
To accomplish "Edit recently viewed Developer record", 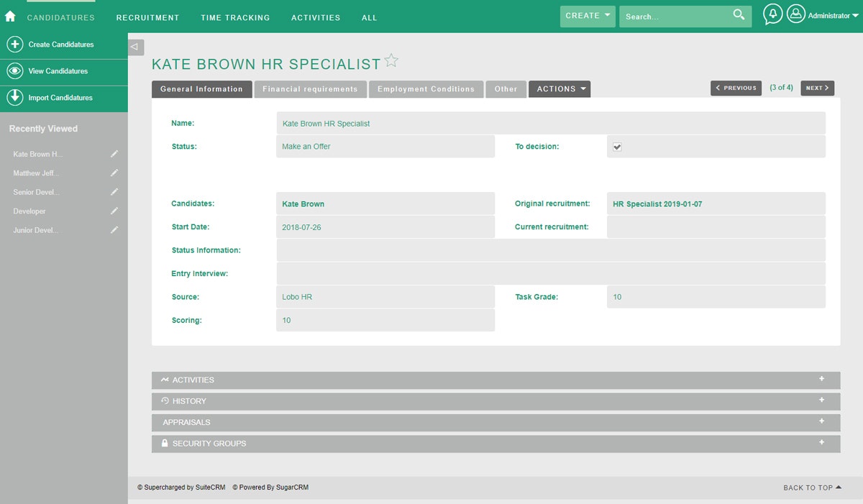I will 114,211.
